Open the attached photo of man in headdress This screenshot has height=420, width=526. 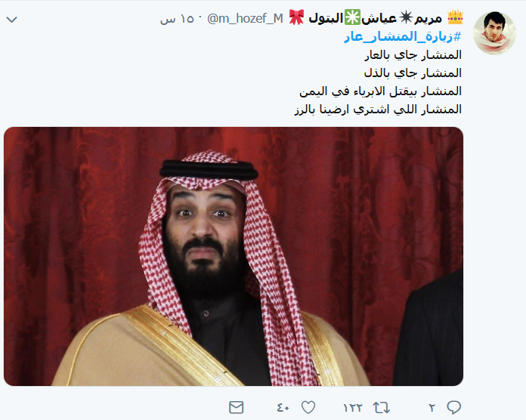234,256
